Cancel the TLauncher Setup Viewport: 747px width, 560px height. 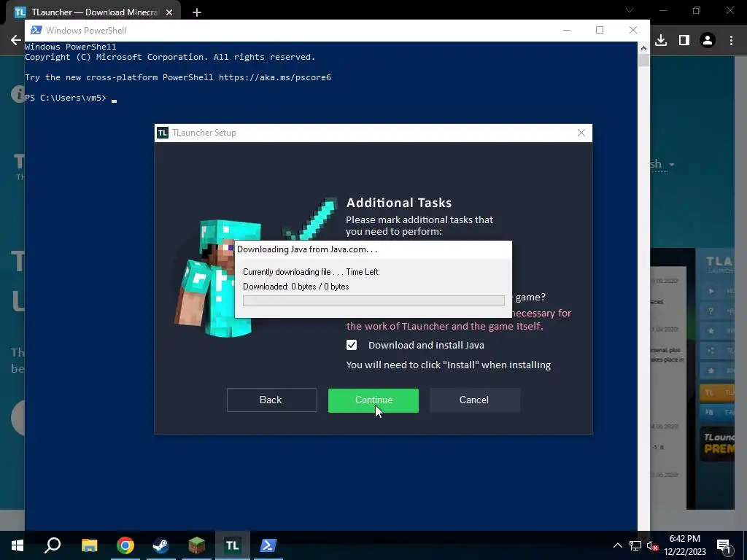(474, 400)
